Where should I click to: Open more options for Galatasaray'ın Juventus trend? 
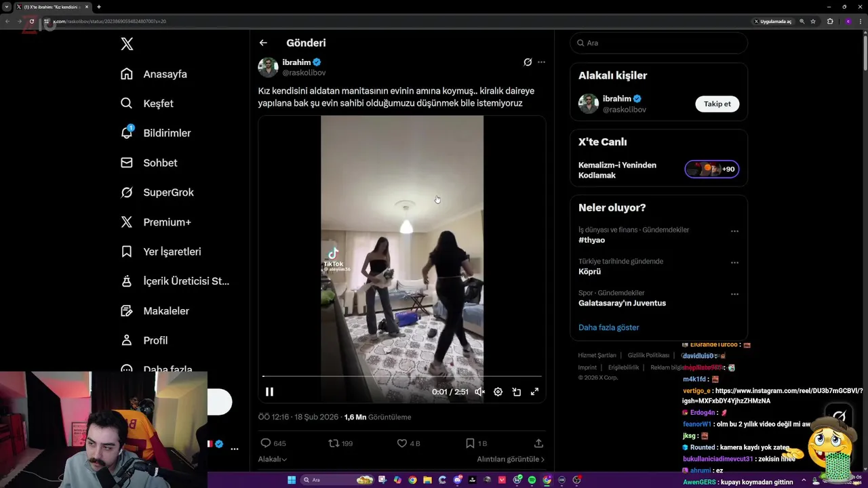[x=734, y=294]
